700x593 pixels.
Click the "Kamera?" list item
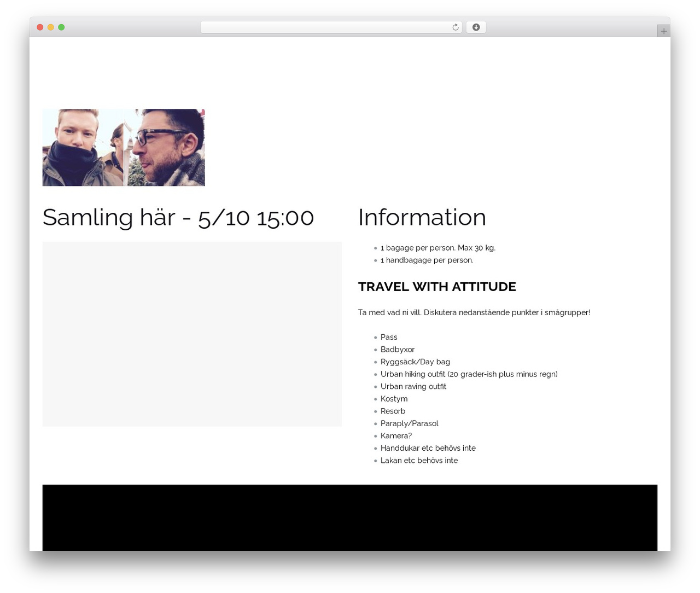click(x=396, y=435)
